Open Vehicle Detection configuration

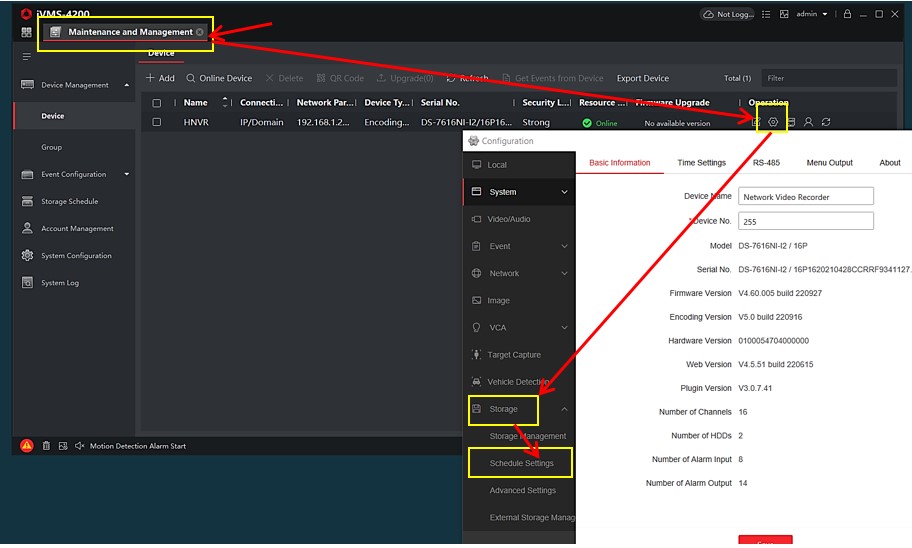[x=519, y=382]
